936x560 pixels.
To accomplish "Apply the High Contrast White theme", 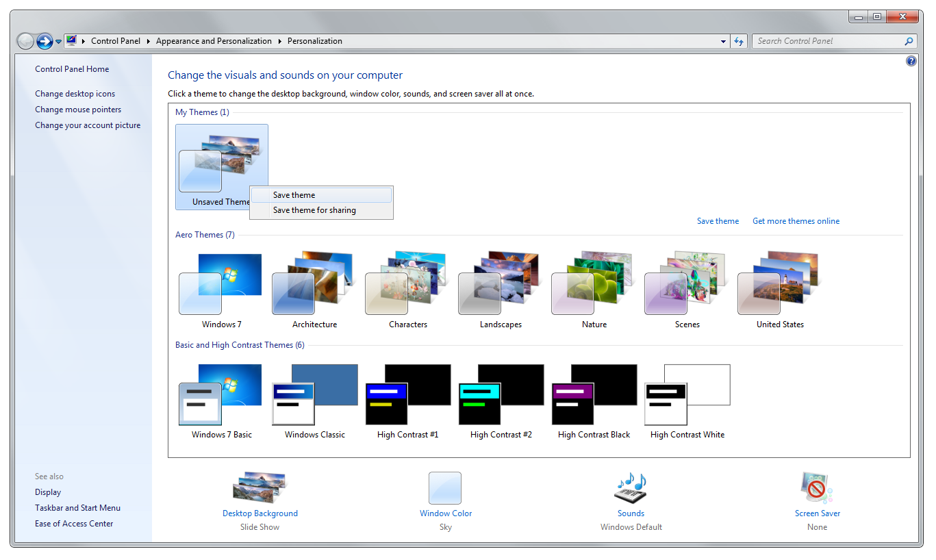I will point(687,400).
